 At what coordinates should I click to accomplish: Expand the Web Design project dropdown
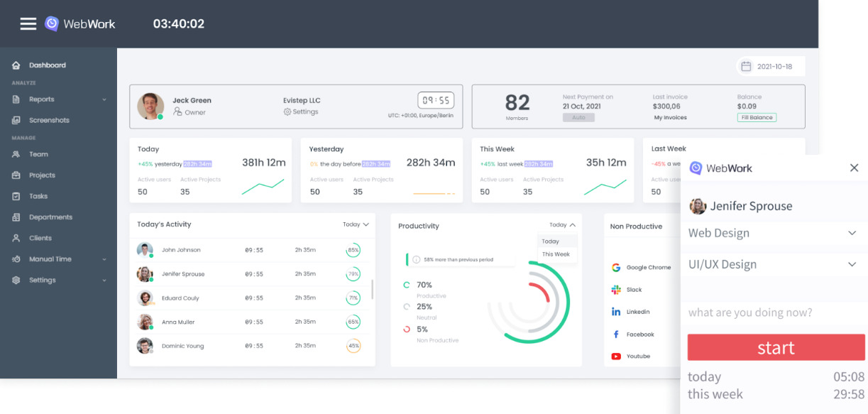(852, 233)
